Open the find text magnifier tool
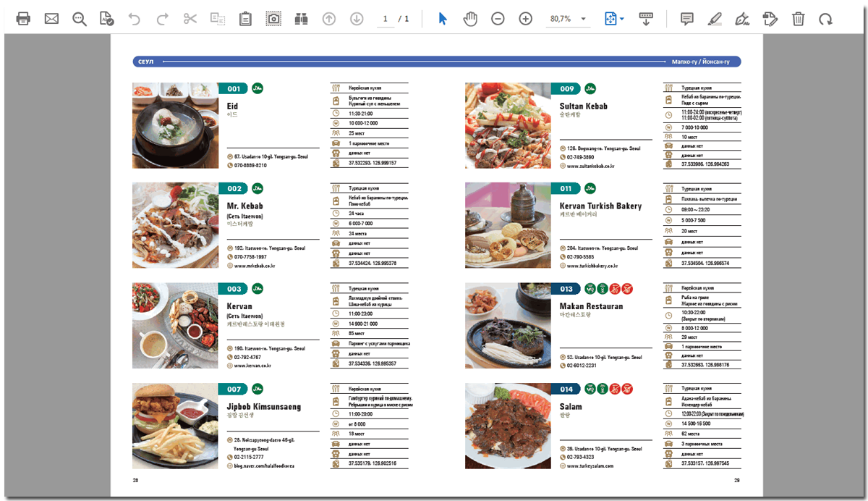 (x=80, y=19)
